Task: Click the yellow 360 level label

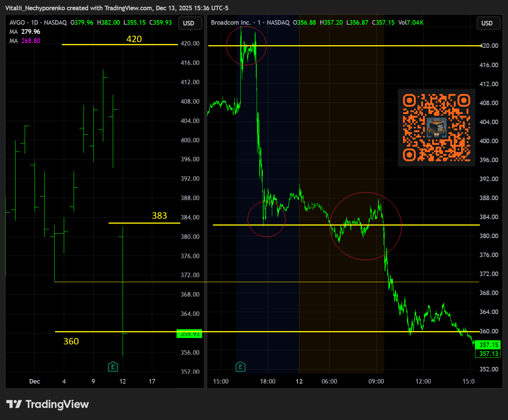Action: (71, 341)
